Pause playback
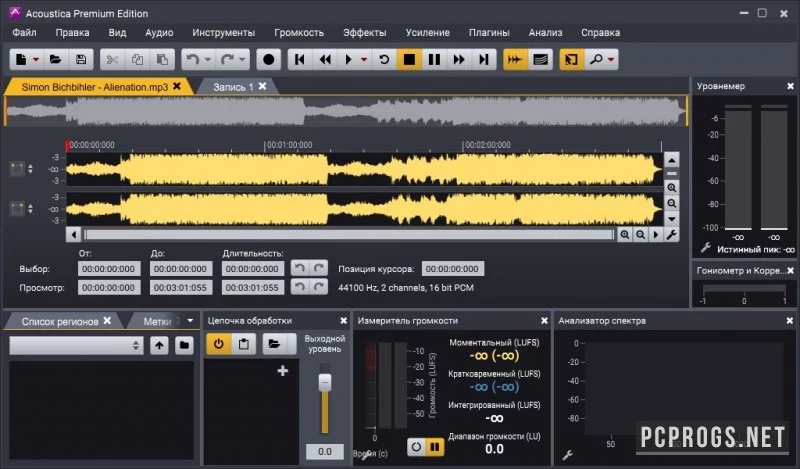Screen dimensions: 800x469 pos(434,59)
